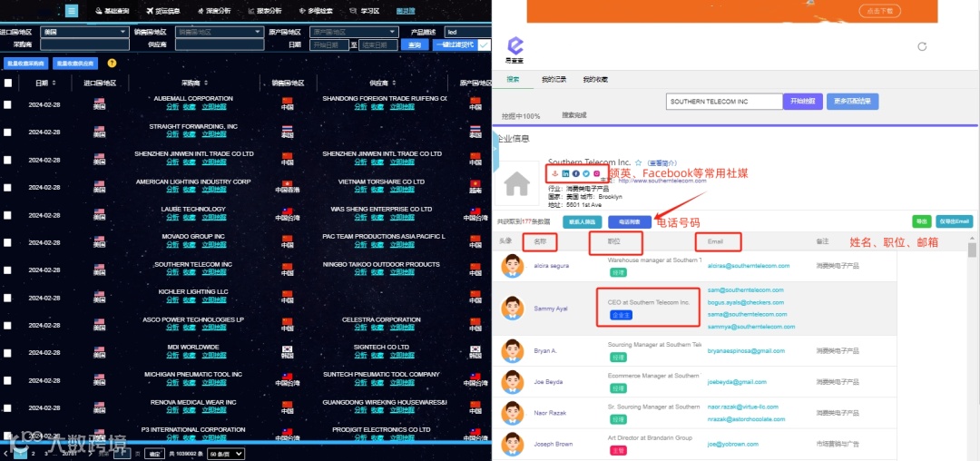Check the SHENZHEN JINWEN INTL TRADE row checkbox
The height and width of the screenshot is (461, 980).
[7, 160]
